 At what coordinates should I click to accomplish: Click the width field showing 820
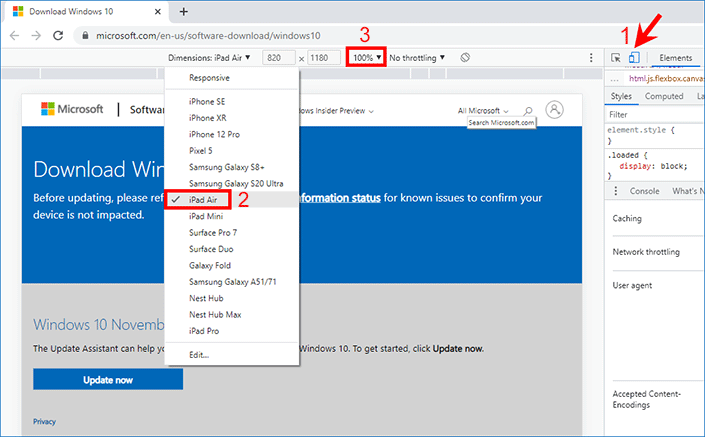(279, 58)
